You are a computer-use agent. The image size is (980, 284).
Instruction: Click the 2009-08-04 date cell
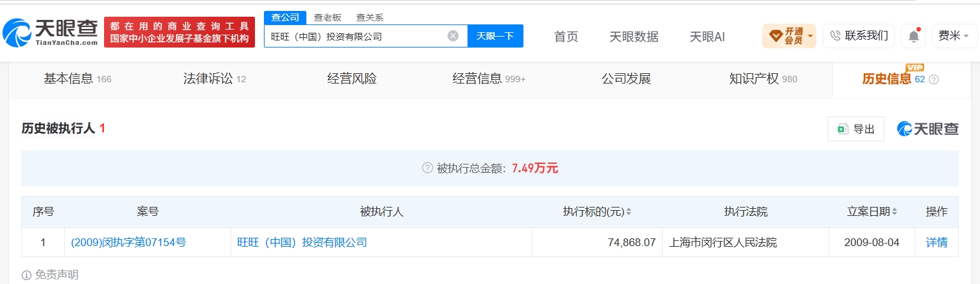point(872,243)
